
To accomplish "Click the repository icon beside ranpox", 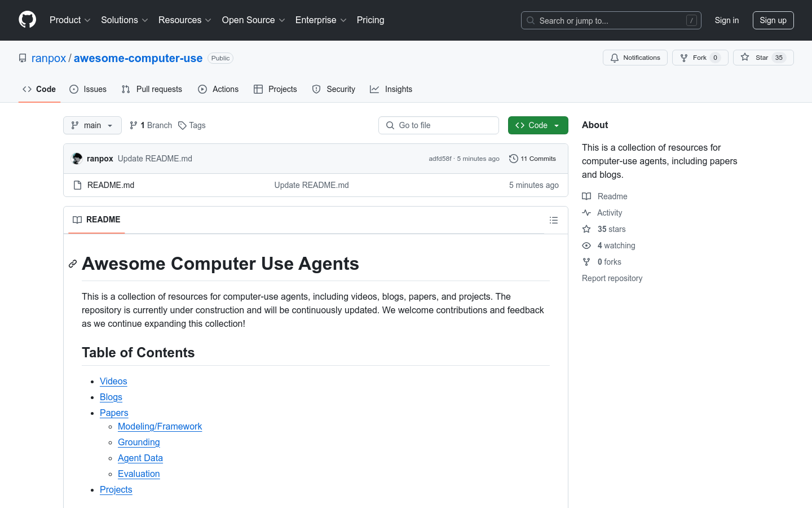I will point(23,58).
